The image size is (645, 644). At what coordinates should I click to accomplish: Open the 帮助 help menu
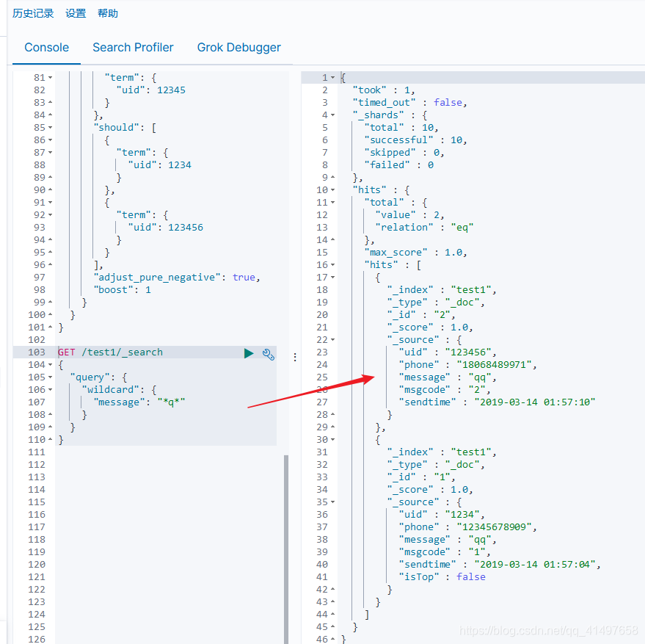pos(108,14)
